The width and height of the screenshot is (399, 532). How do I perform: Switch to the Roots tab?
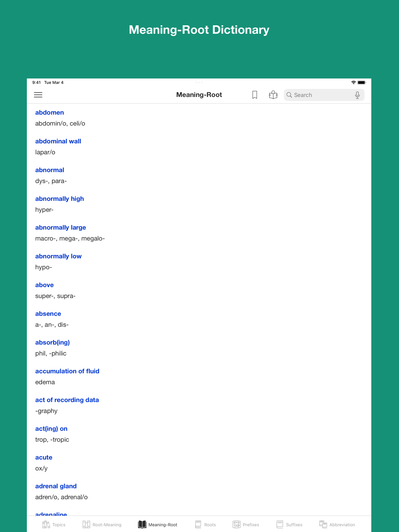click(x=206, y=525)
